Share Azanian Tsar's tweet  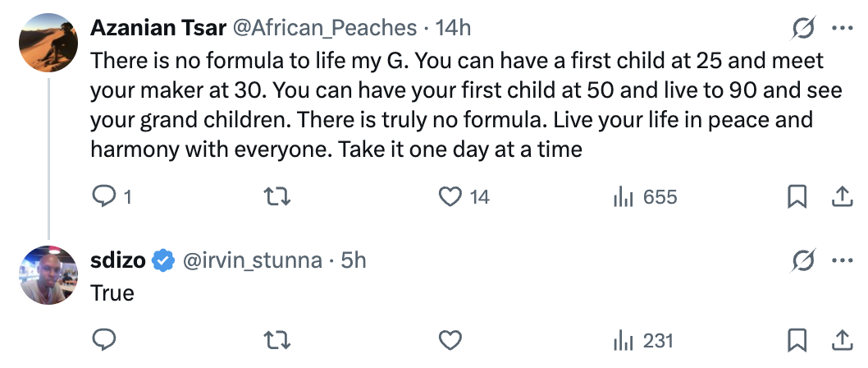pyautogui.click(x=841, y=197)
